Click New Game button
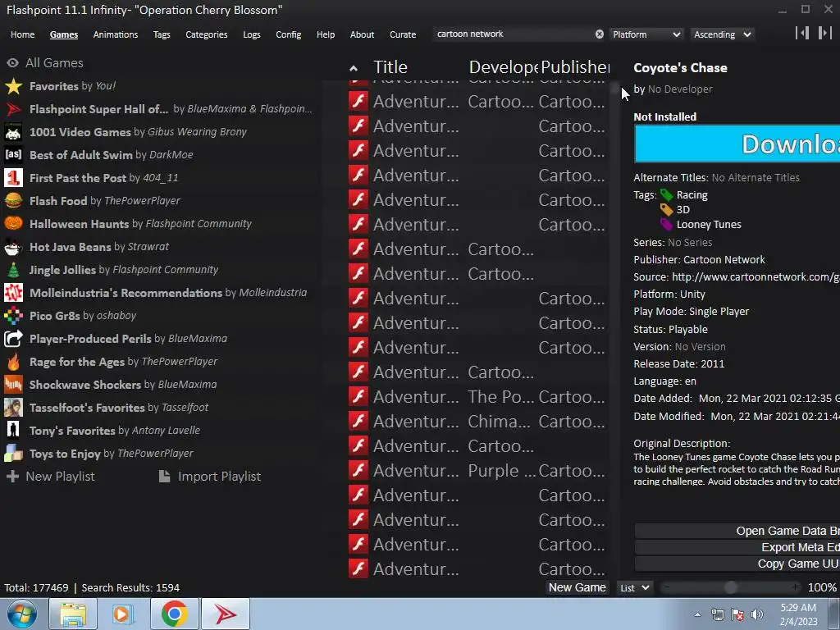The height and width of the screenshot is (630, 840). point(577,587)
